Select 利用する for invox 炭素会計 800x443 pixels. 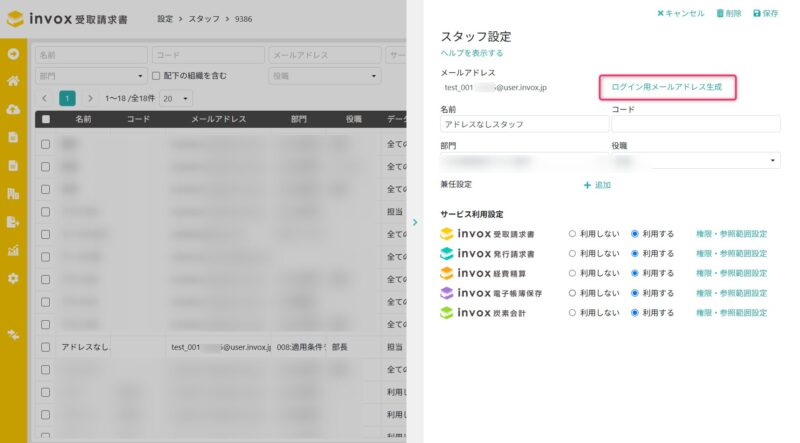coord(635,312)
